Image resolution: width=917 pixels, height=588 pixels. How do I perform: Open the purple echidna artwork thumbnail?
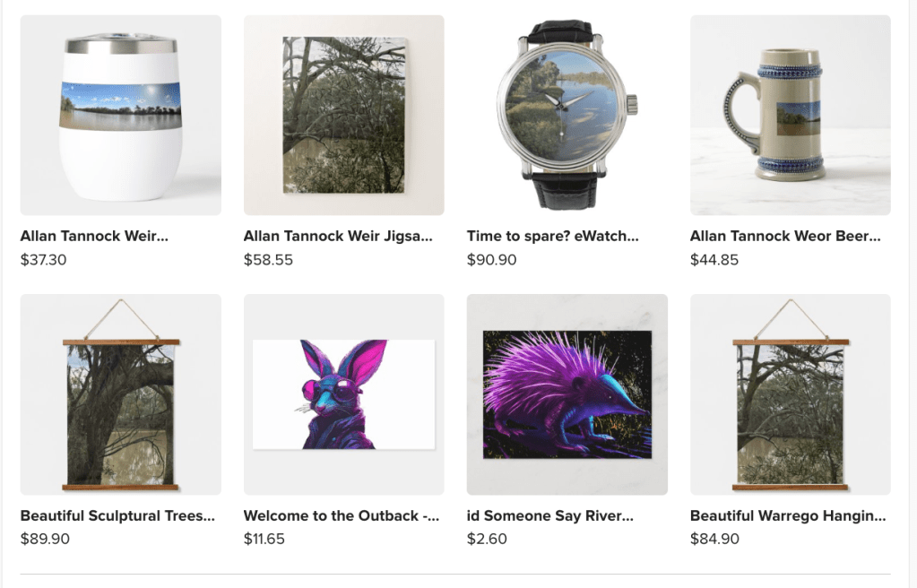coord(567,394)
